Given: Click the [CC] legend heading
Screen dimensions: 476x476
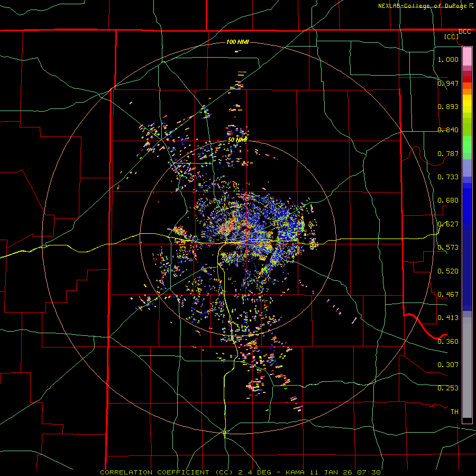Looking at the screenshot, I should pyautogui.click(x=451, y=36).
